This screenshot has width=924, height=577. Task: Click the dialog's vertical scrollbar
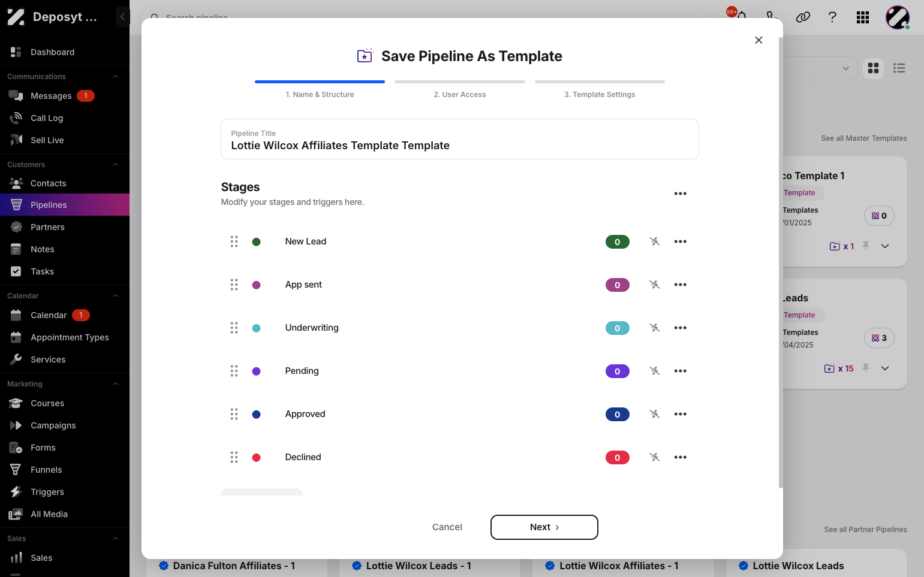point(780,262)
